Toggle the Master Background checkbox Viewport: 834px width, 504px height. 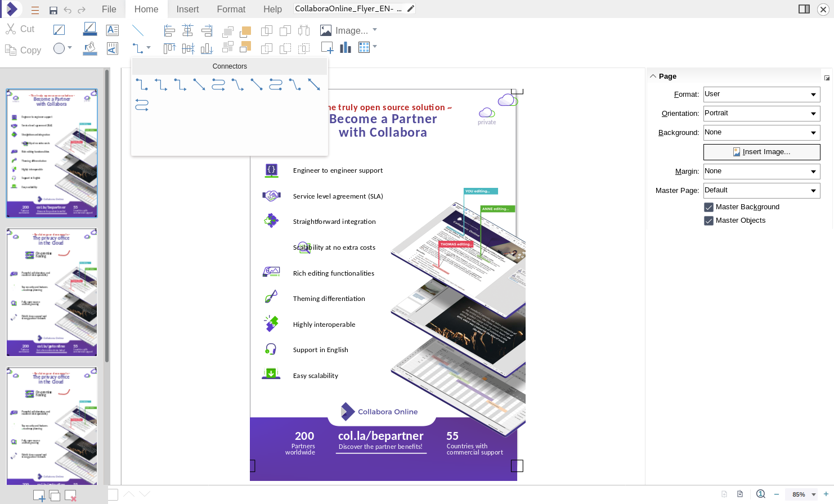[x=709, y=207]
